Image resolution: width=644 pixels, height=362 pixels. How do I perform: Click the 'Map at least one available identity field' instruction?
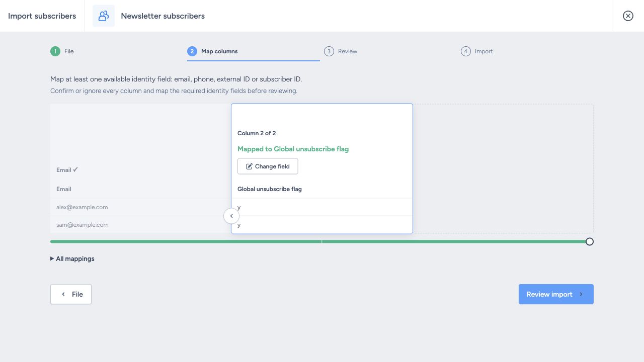coord(176,79)
